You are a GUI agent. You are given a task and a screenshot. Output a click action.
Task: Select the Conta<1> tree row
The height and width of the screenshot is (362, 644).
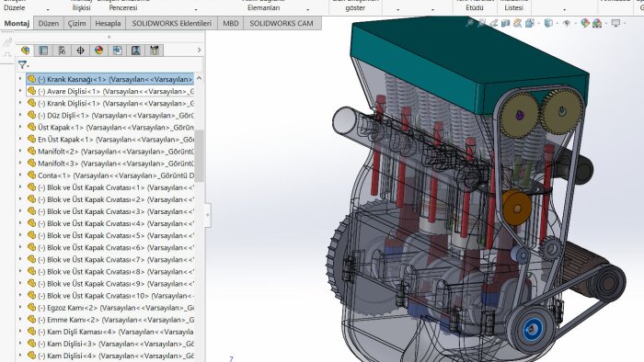[109, 175]
